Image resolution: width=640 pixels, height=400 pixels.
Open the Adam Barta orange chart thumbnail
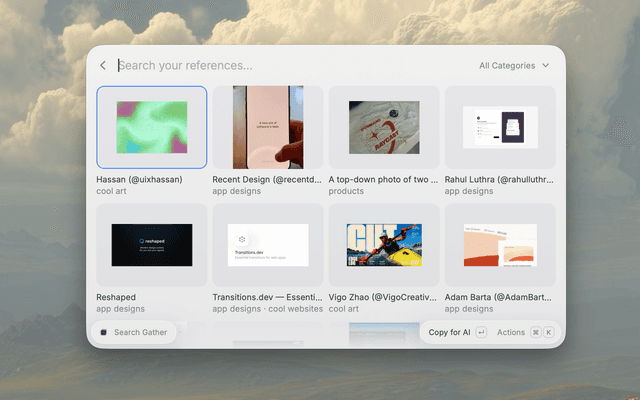500,245
